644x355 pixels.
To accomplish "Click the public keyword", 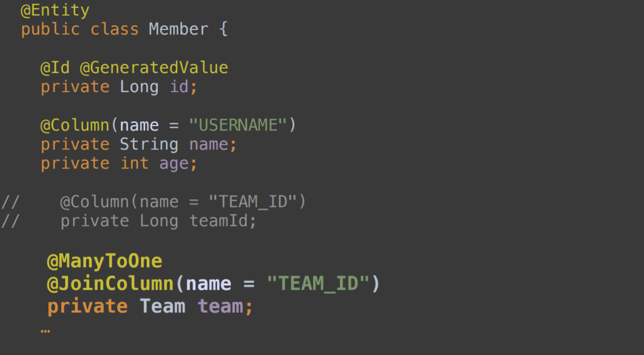I will pyautogui.click(x=50, y=29).
